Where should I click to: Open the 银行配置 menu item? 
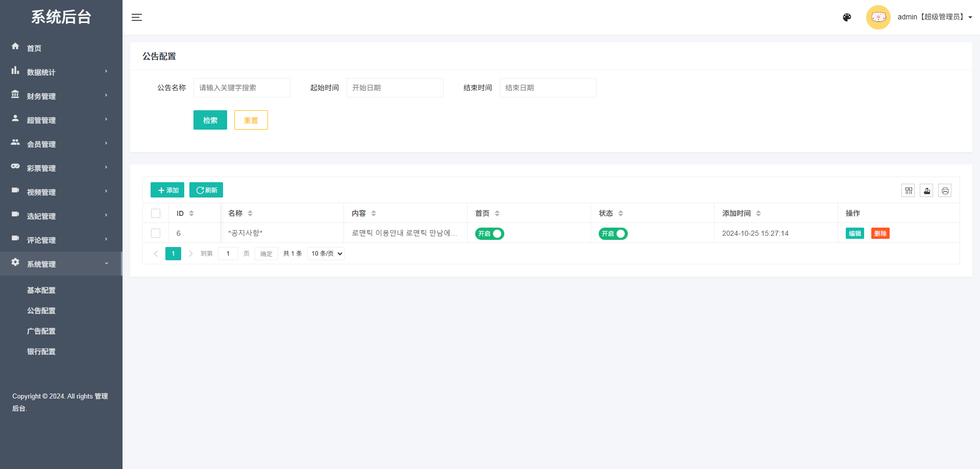(41, 351)
